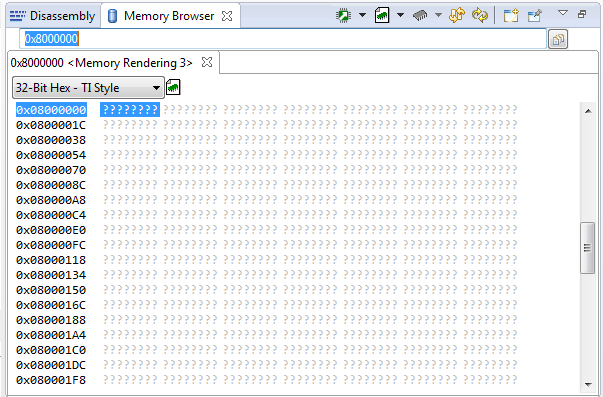Select the Memory Browser tab
Image resolution: width=603 pixels, height=397 pixels.
tap(169, 16)
